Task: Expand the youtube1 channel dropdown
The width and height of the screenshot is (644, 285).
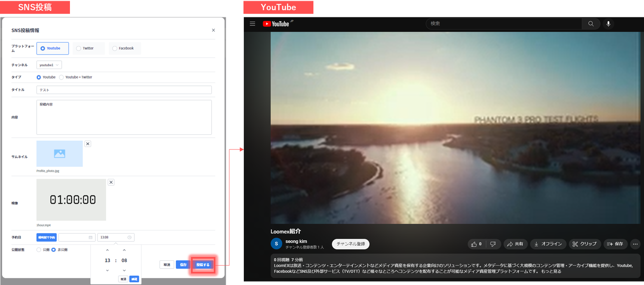Action: coord(49,65)
